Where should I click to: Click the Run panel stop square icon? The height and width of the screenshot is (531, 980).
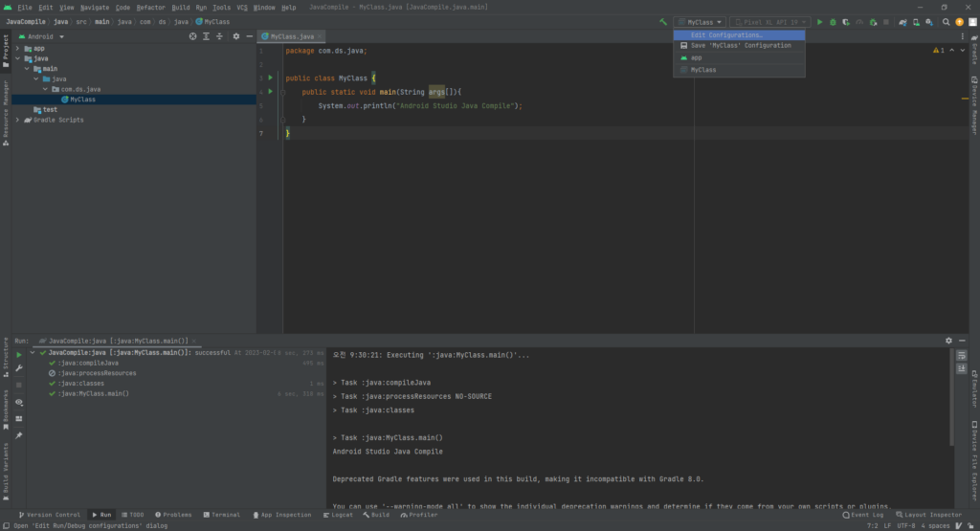19,386
